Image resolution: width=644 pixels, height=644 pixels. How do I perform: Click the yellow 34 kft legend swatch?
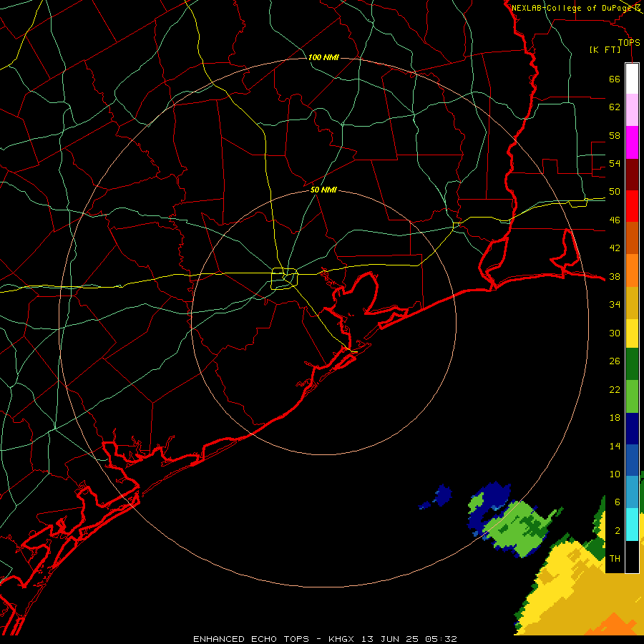pos(632,333)
